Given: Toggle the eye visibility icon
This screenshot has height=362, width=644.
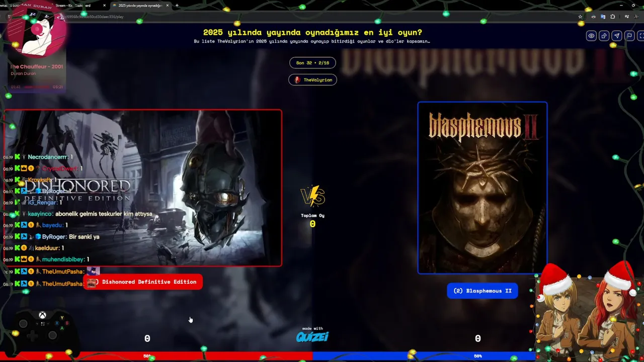Looking at the screenshot, I should pyautogui.click(x=591, y=36).
